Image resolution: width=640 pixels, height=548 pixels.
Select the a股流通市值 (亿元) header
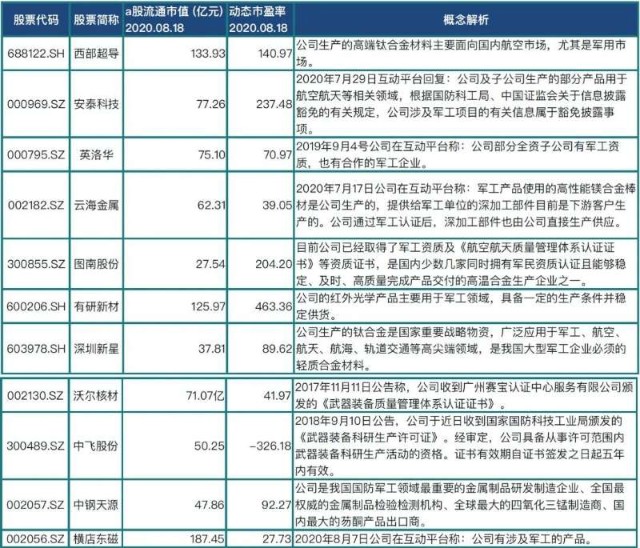pyautogui.click(x=174, y=11)
